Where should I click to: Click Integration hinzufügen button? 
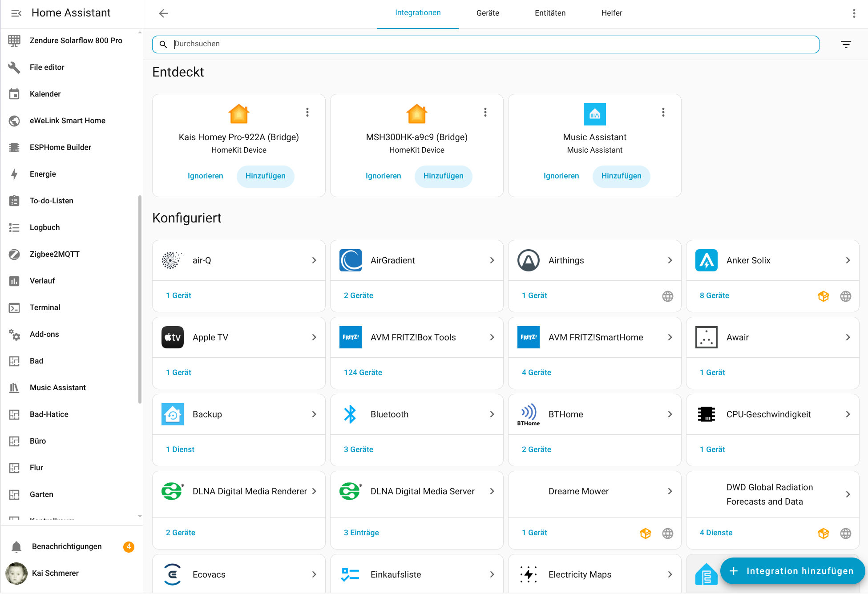tap(792, 571)
